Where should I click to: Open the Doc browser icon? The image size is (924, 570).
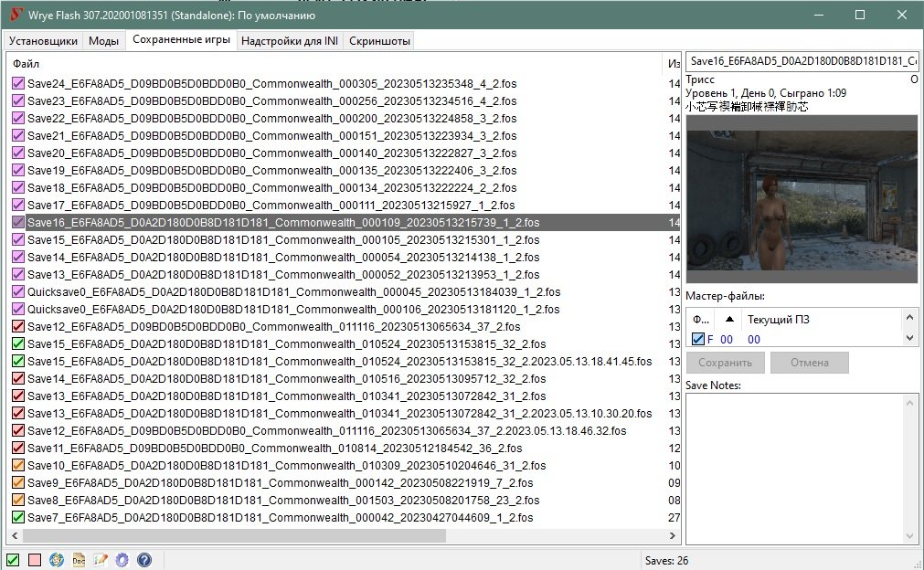(79, 559)
